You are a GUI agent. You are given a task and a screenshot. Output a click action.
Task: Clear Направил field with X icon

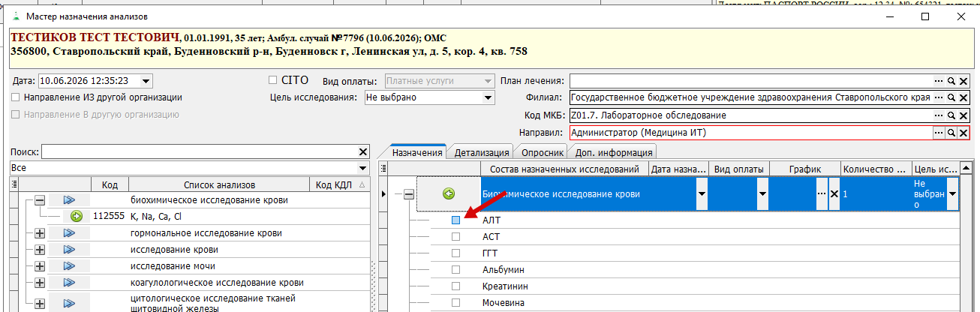(963, 133)
